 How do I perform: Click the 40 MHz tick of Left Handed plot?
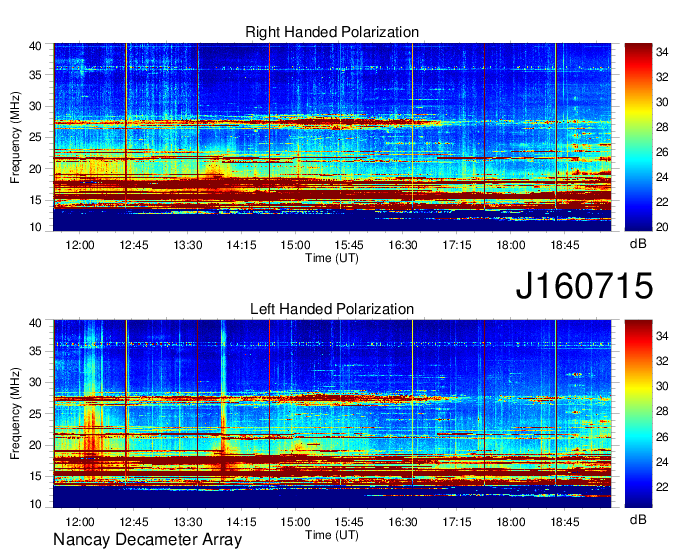[x=35, y=323]
